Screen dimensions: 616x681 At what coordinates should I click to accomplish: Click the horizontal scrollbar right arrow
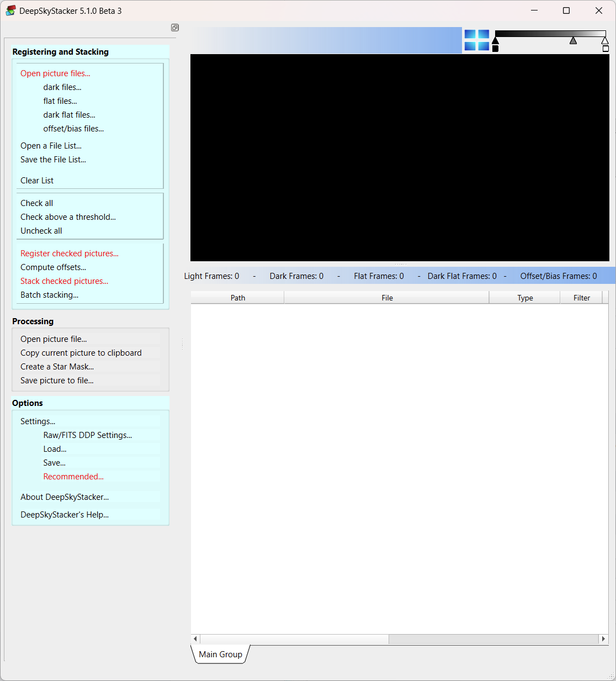603,639
